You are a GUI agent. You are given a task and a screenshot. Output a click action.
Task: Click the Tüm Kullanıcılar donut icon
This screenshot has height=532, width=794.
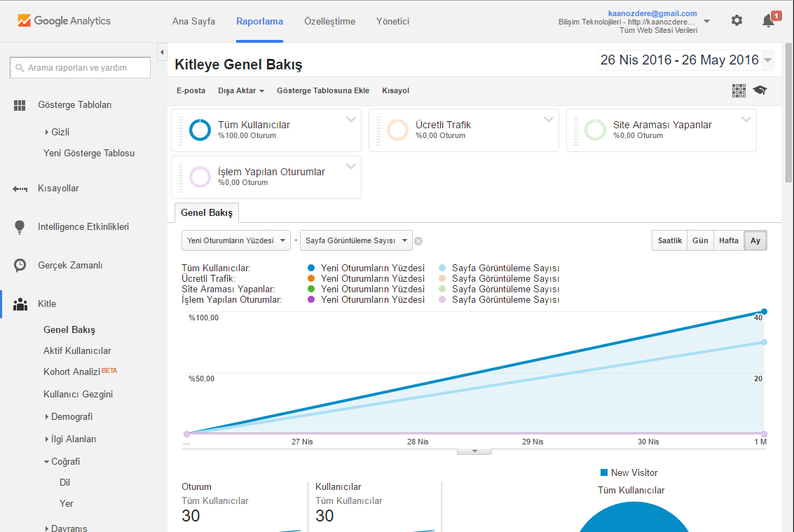click(200, 130)
